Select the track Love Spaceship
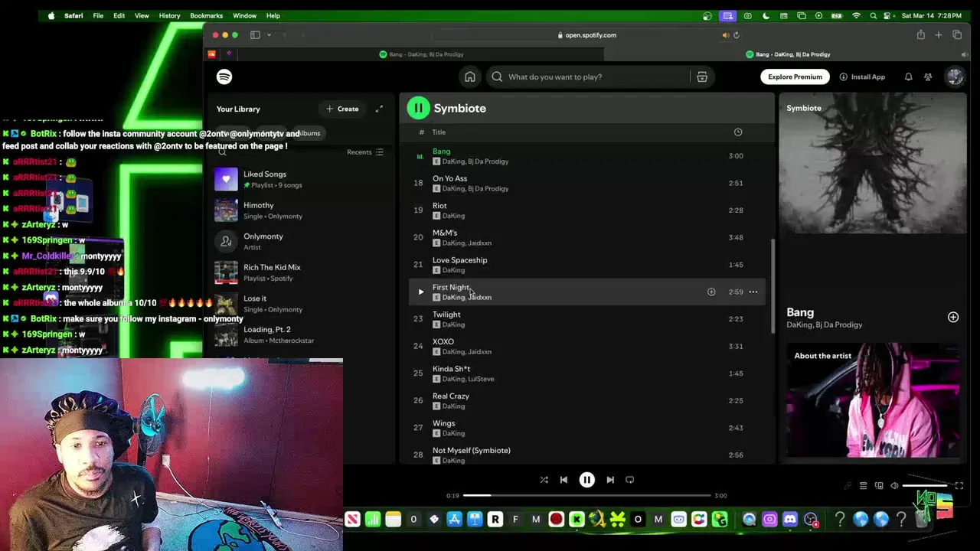This screenshot has height=551, width=980. coord(586,265)
